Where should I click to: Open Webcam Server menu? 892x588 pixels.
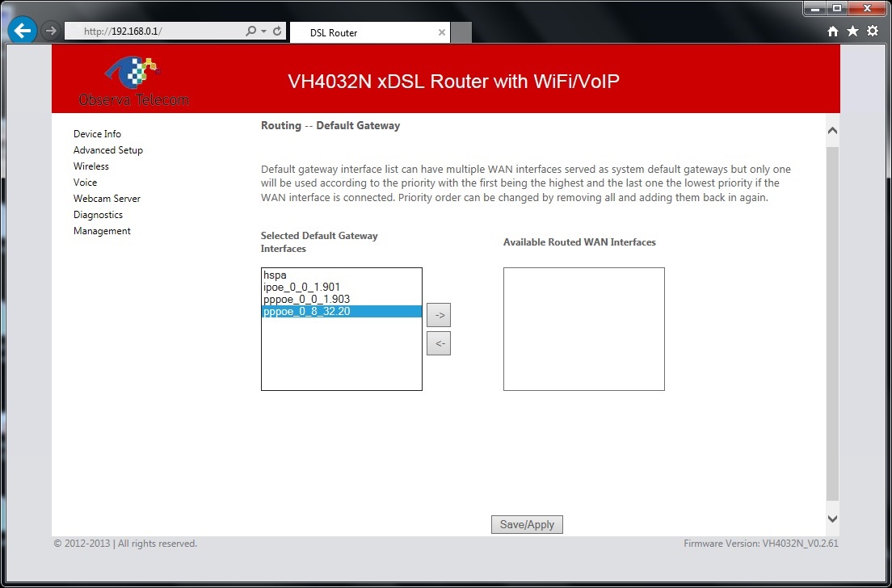tap(107, 199)
